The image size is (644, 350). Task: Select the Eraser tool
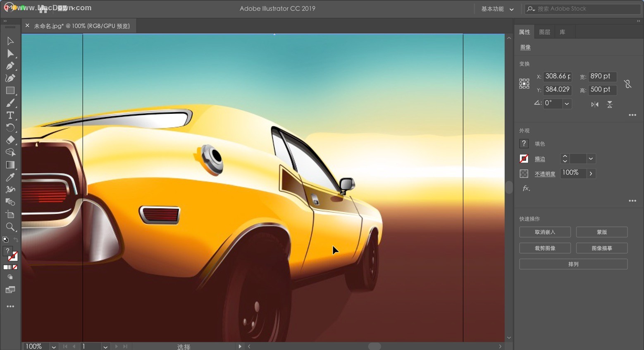click(x=10, y=140)
